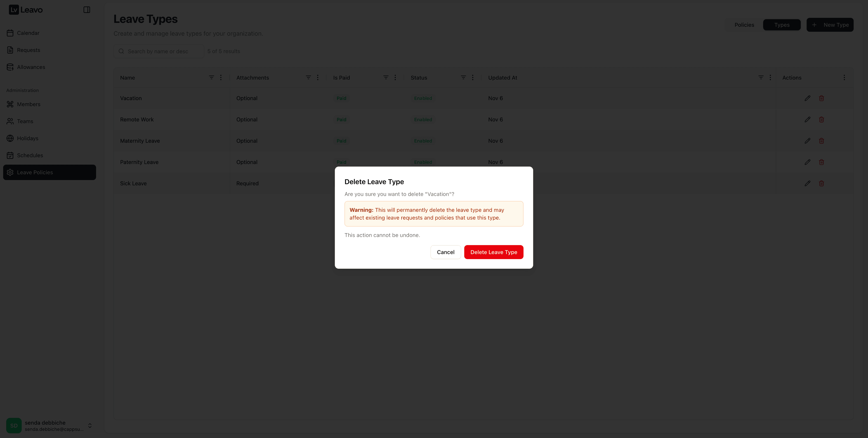This screenshot has height=438, width=868.
Task: Open the Name column filter
Action: 212,77
